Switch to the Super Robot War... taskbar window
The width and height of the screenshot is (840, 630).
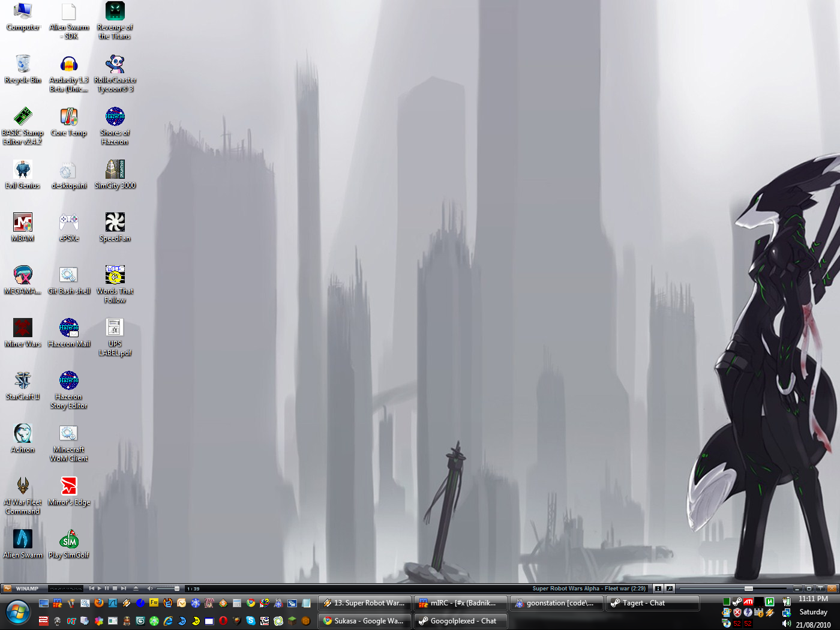[x=365, y=603]
